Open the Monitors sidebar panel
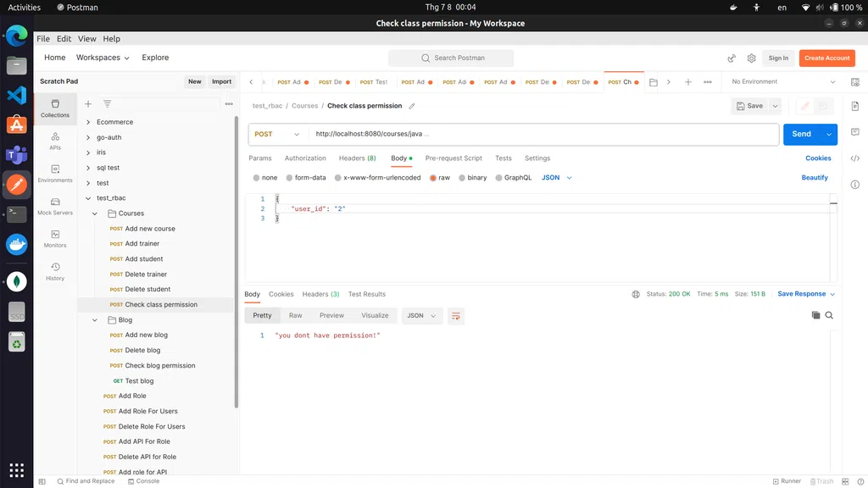 click(55, 238)
